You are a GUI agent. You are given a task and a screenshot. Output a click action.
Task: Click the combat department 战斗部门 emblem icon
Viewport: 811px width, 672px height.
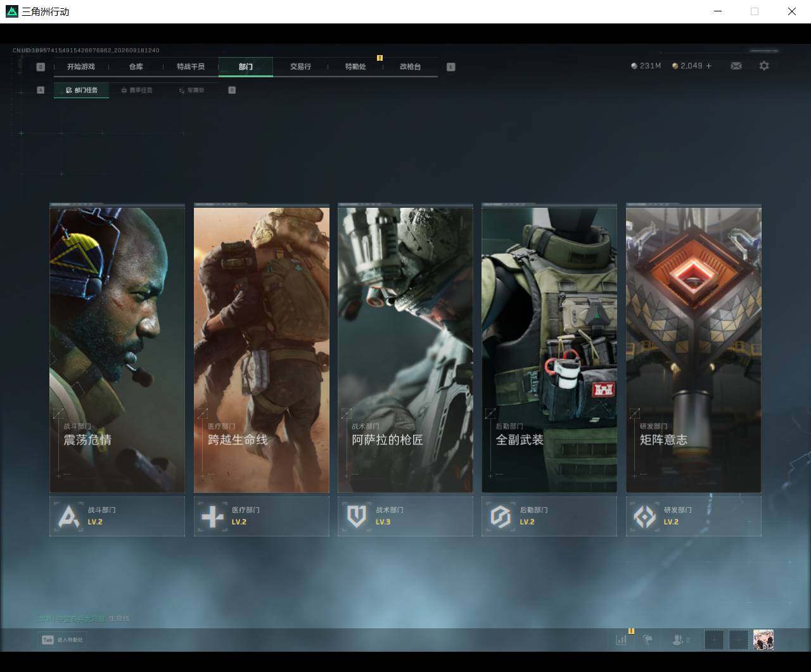68,516
